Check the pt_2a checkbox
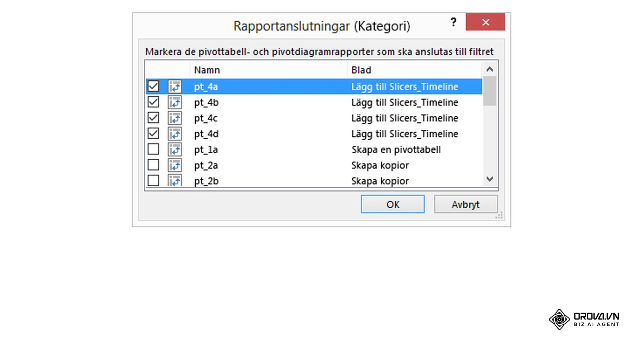 pyautogui.click(x=153, y=165)
